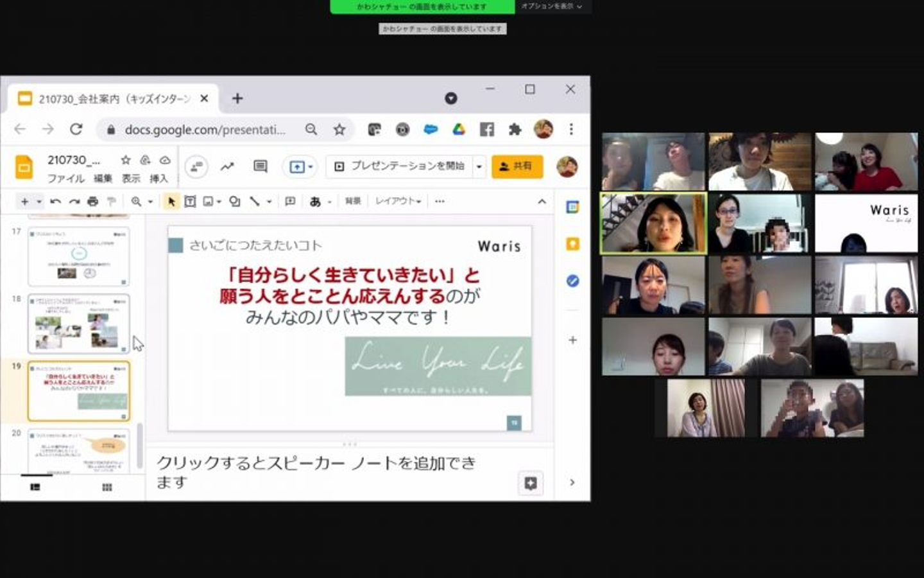Open the activity dashboard trend icon
Image resolution: width=924 pixels, height=578 pixels.
pos(227,166)
